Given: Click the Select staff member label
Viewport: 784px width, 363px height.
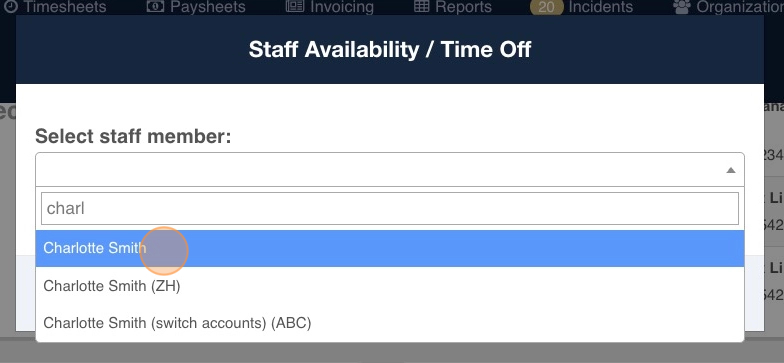Looking at the screenshot, I should 134,136.
